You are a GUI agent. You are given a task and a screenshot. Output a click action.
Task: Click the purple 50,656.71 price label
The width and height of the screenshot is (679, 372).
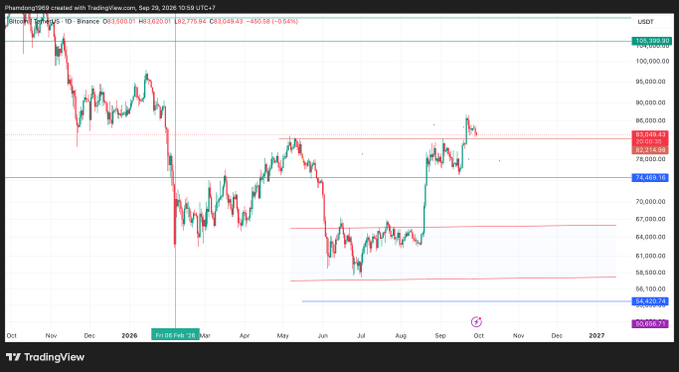(650, 323)
